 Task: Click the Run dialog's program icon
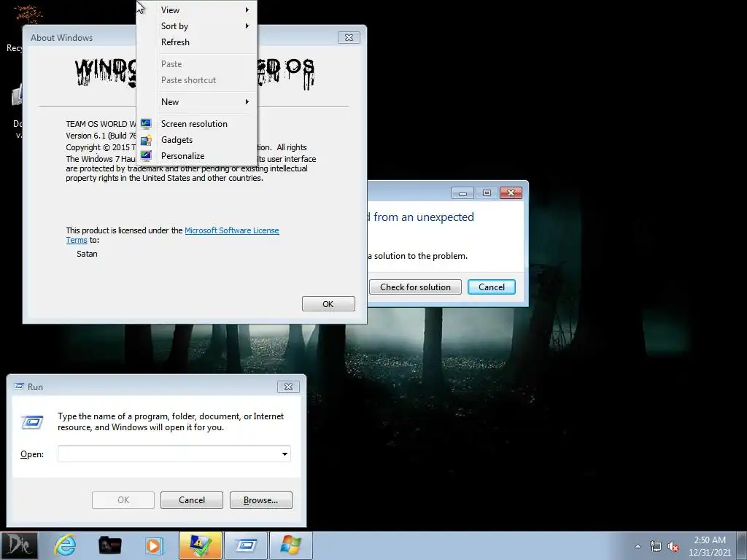click(x=32, y=422)
